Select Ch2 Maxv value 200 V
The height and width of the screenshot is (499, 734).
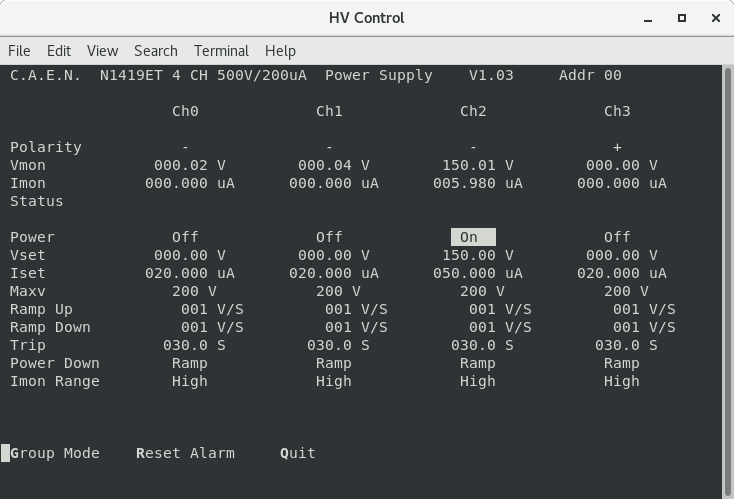pyautogui.click(x=482, y=291)
